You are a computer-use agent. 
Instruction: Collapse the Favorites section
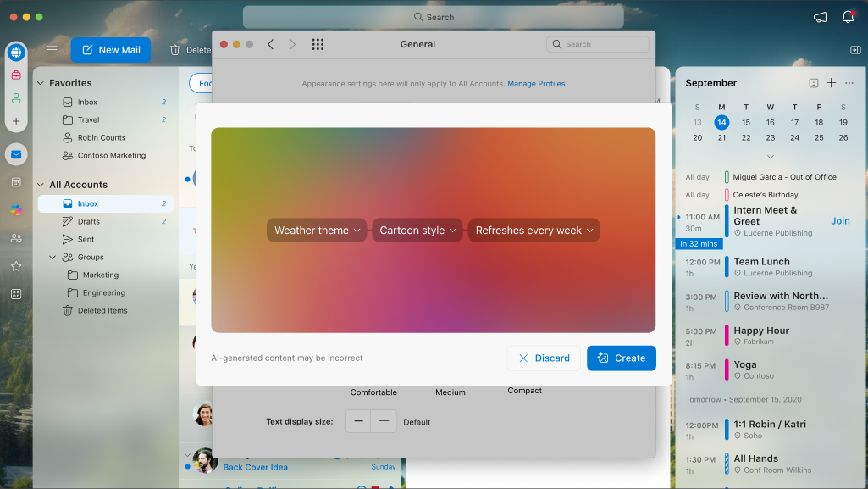click(39, 82)
